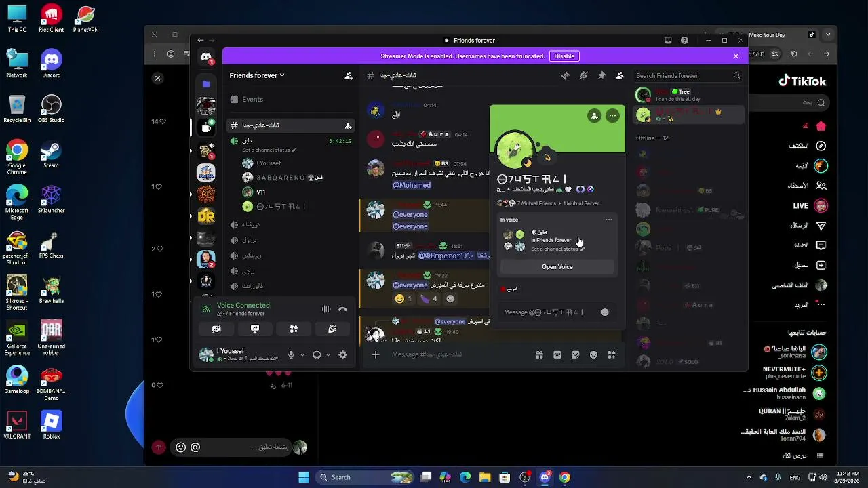Viewport: 868px width, 488px height.
Task: Open TikTok messages paper-plane tab
Action: pos(821,226)
